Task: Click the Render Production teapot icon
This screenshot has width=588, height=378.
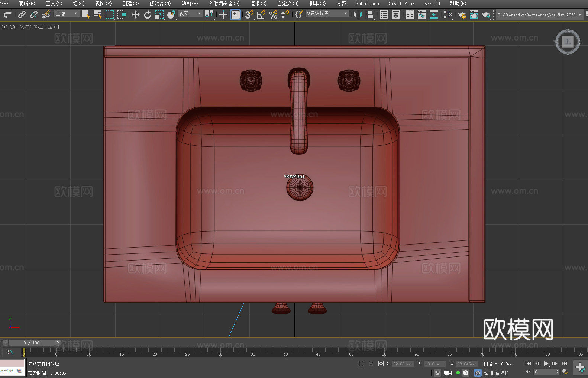Action: 486,14
